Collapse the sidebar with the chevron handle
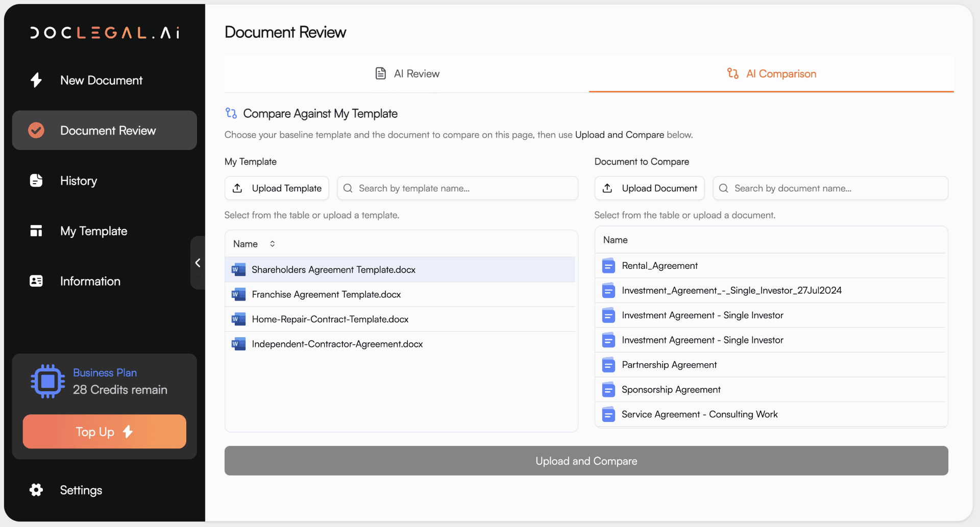The width and height of the screenshot is (980, 527). coord(198,263)
